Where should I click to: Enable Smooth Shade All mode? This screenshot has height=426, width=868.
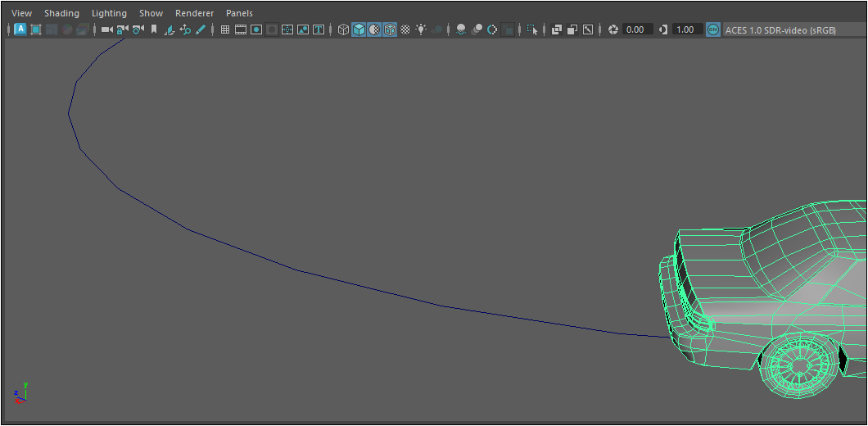pyautogui.click(x=359, y=29)
